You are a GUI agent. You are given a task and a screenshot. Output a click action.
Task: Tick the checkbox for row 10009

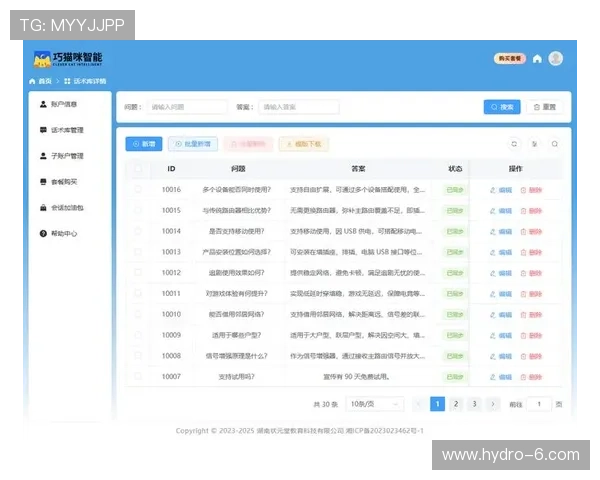[x=138, y=335]
